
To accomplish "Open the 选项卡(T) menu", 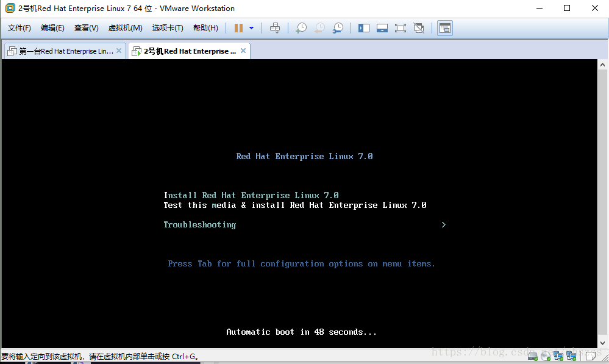I will [168, 28].
